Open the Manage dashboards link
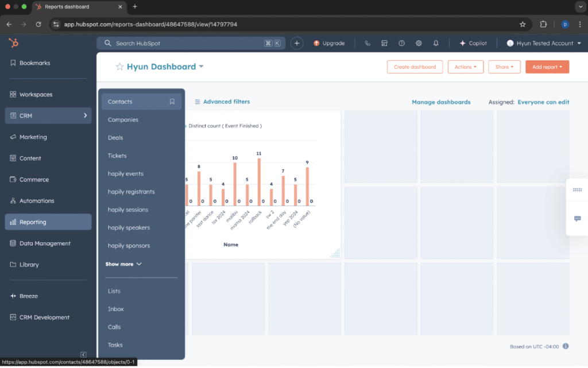588x368 pixels. click(x=440, y=102)
